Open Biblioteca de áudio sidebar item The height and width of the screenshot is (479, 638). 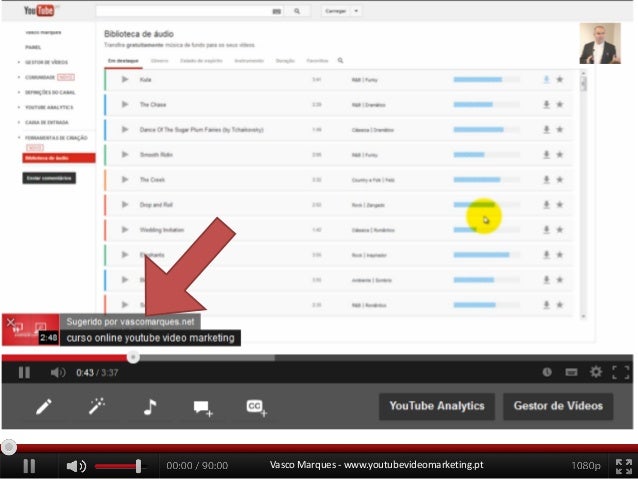[59, 158]
